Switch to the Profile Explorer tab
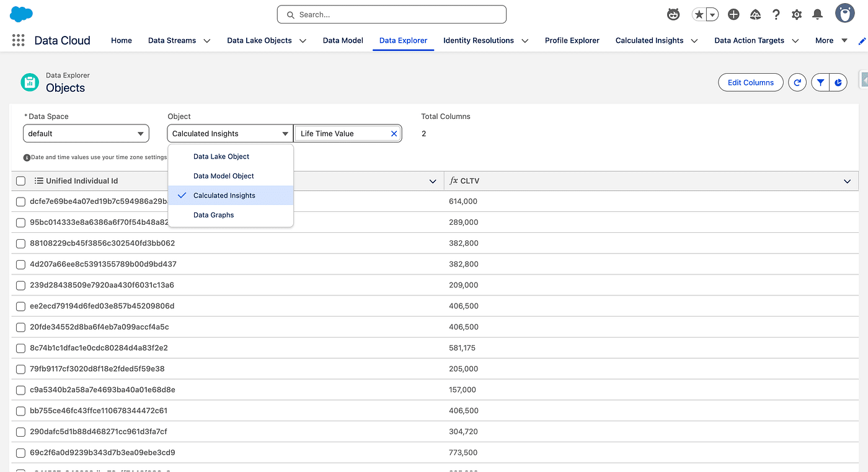The image size is (868, 472). point(572,40)
